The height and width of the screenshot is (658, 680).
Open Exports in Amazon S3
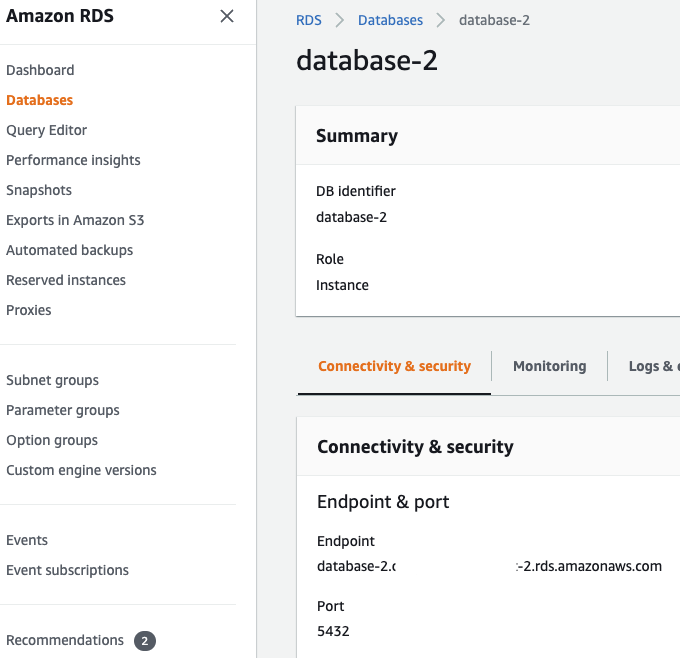[x=75, y=220]
